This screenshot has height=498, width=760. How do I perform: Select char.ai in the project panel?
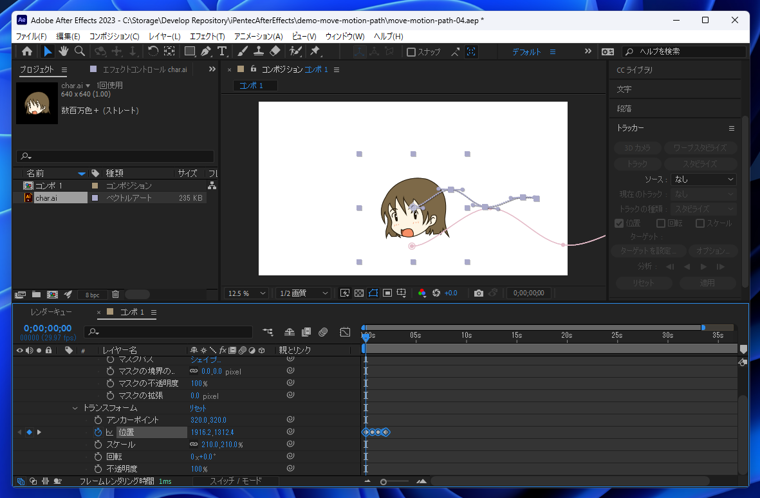47,198
